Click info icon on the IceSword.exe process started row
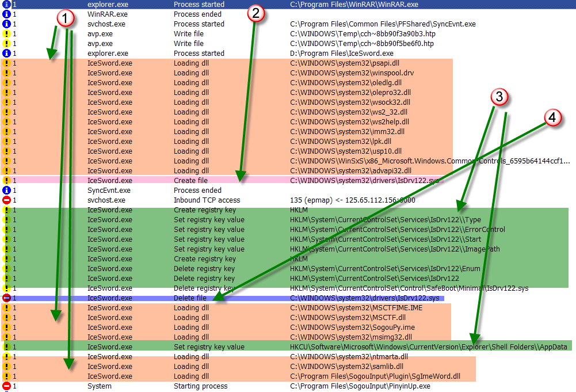 click(x=6, y=54)
